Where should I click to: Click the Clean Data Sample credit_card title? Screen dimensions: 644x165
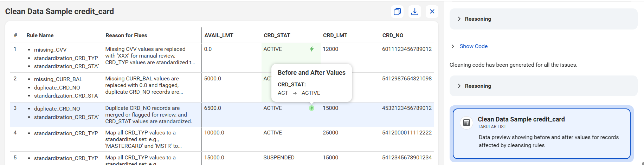point(59,11)
